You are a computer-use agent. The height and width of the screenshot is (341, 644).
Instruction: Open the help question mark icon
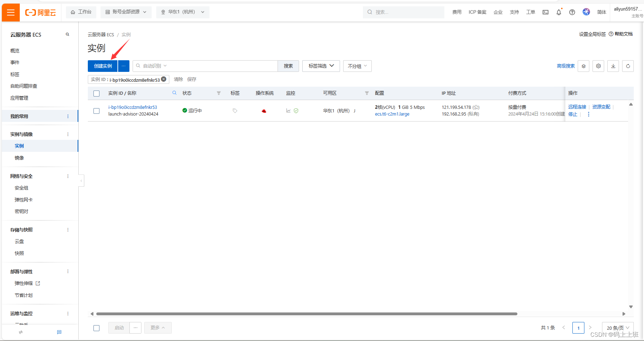pos(572,12)
